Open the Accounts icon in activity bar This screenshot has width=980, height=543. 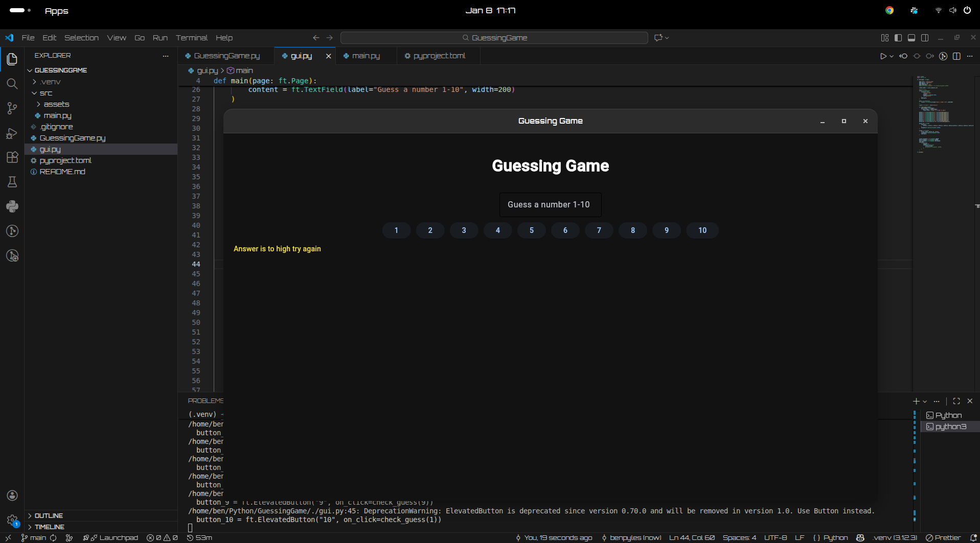point(12,495)
